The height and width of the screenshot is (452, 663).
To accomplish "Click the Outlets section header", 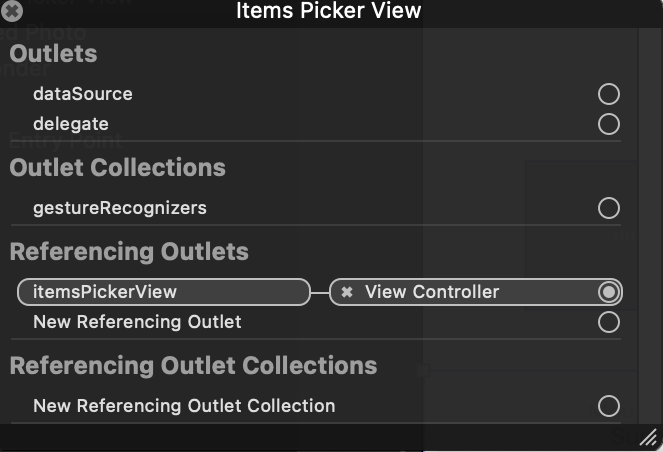I will (53, 54).
